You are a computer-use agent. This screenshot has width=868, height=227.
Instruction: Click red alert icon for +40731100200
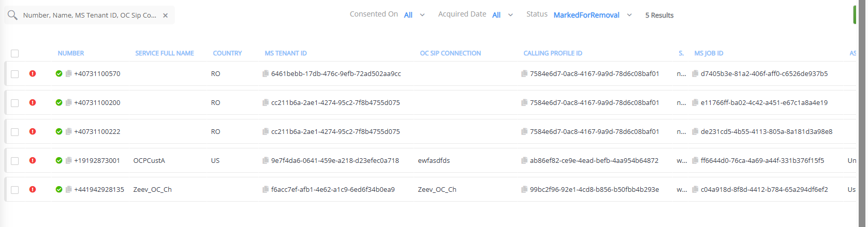click(33, 103)
